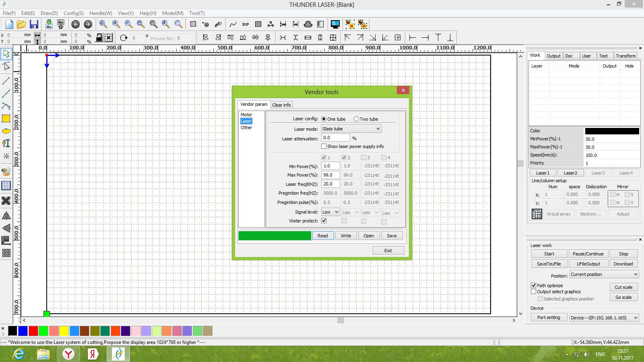644x362 pixels.
Task: Pick the yellow color swatch in bottom palette
Action: pyautogui.click(x=64, y=331)
